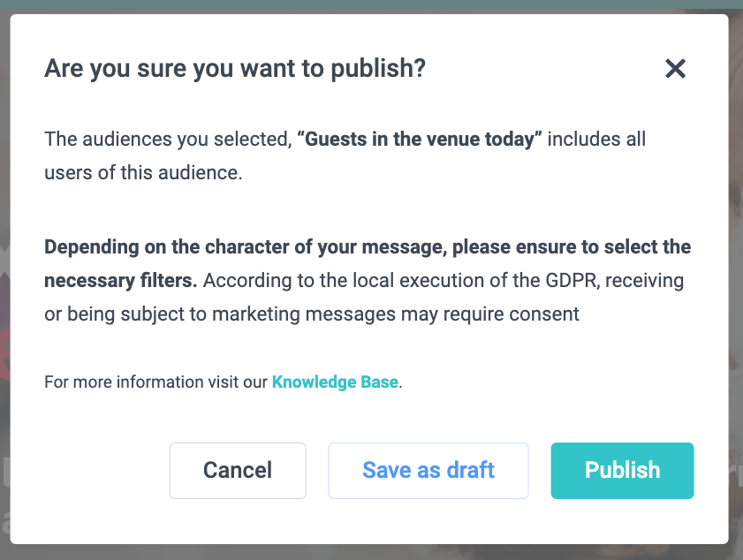Click the dimmed backdrop outside the dialog
Image resolution: width=743 pixels, height=560 pixels.
736,265
